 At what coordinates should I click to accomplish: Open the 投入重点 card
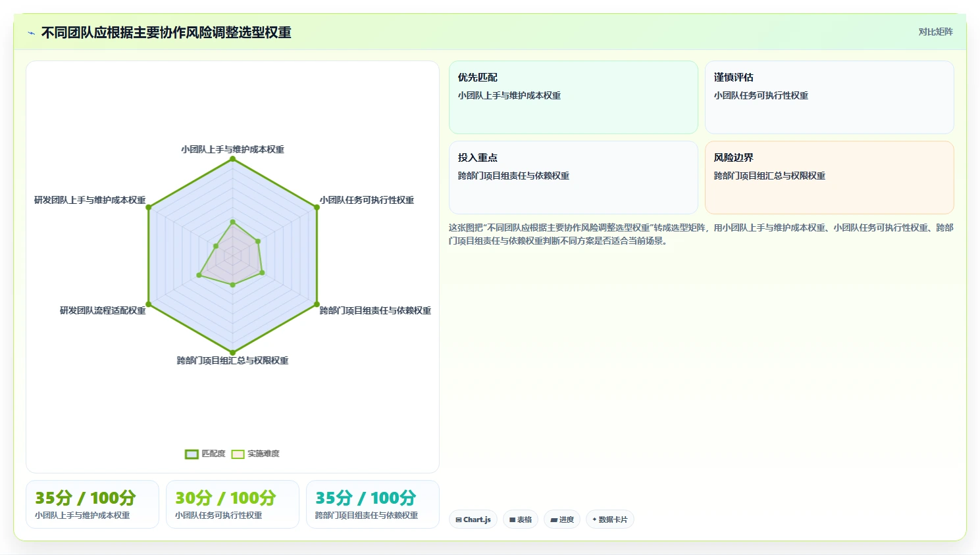coord(573,178)
